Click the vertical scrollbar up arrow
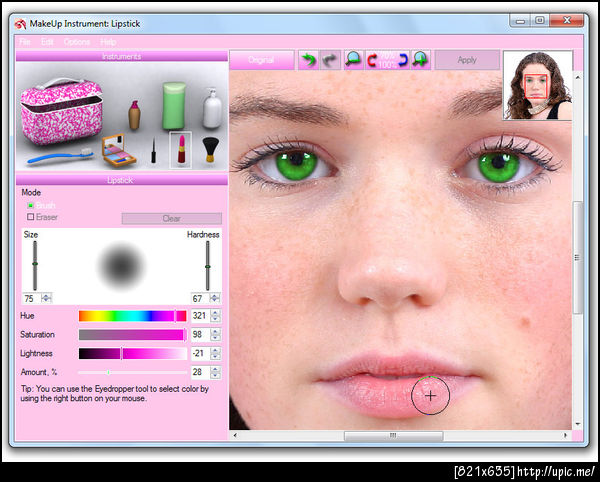 pos(577,78)
